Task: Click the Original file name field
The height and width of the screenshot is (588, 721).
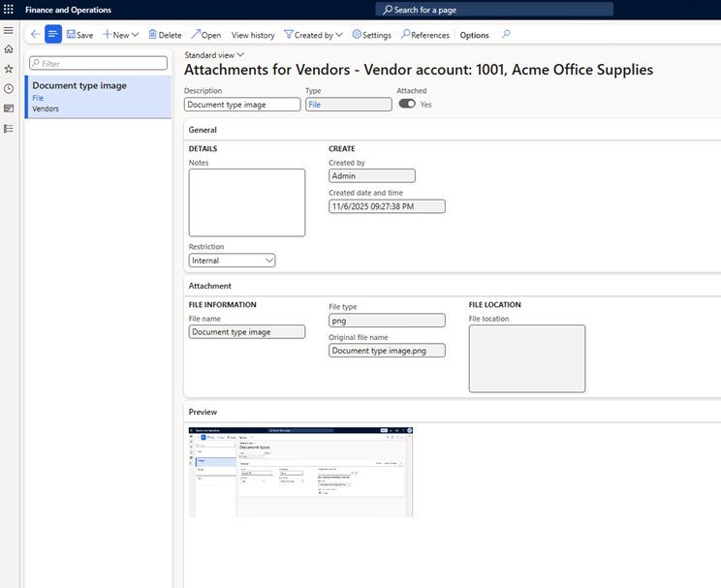Action: click(x=387, y=351)
